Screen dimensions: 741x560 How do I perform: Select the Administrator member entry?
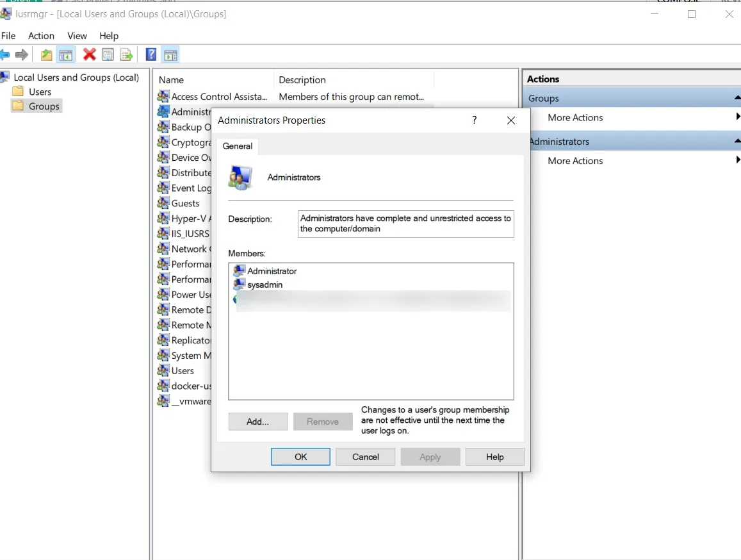[x=272, y=271]
